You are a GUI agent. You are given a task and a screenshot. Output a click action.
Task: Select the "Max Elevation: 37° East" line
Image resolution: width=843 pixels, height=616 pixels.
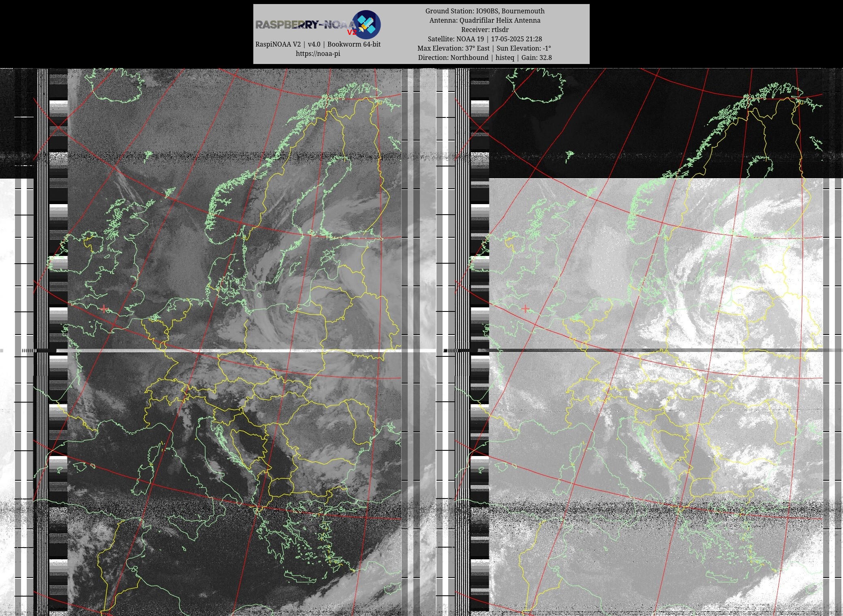tap(484, 48)
